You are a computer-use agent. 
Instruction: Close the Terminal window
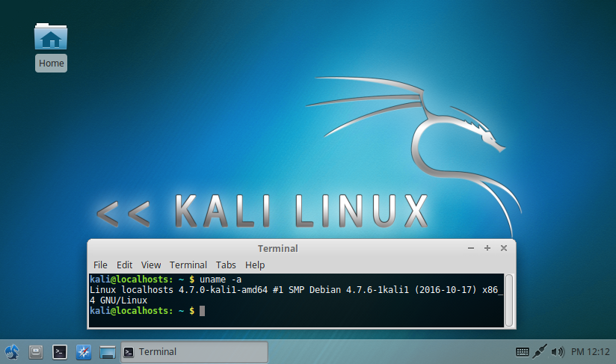(x=504, y=248)
